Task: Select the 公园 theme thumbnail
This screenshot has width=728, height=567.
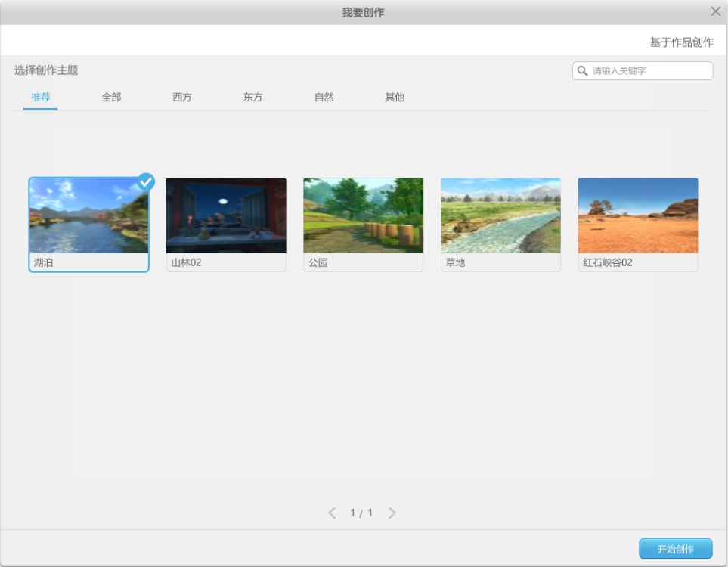Action: click(363, 214)
